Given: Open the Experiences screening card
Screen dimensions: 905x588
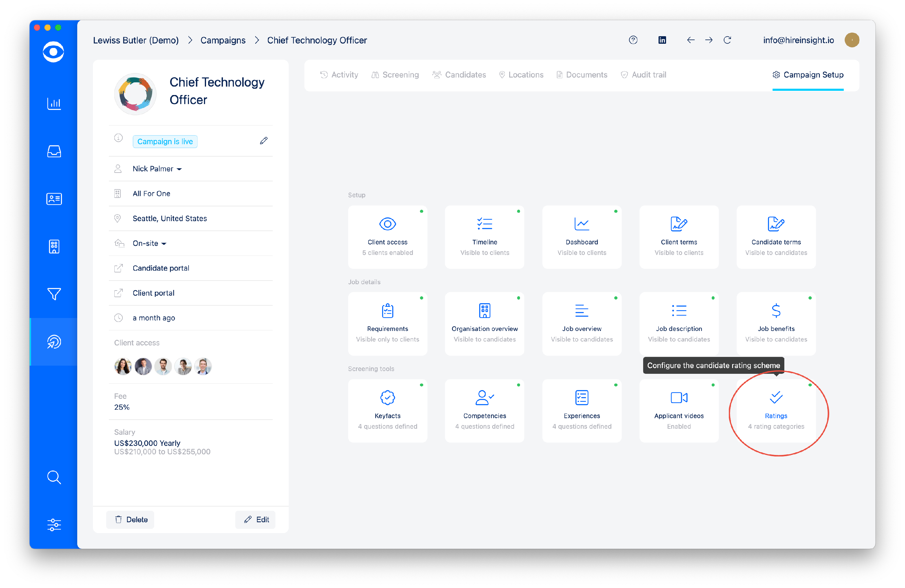Looking at the screenshot, I should 582,411.
